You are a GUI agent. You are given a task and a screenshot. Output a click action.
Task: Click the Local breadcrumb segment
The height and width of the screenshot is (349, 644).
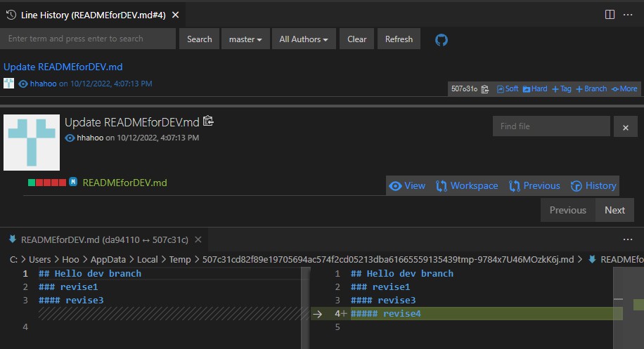pos(148,260)
